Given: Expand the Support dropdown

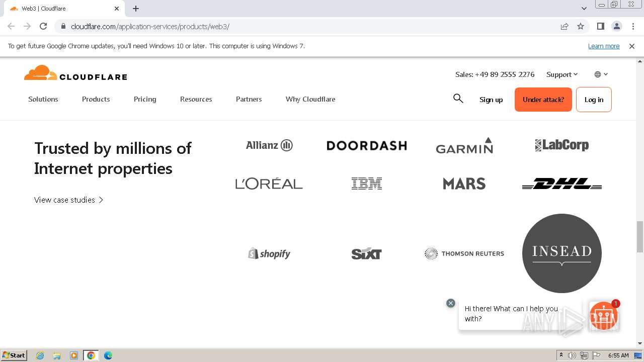Looking at the screenshot, I should coord(562,74).
